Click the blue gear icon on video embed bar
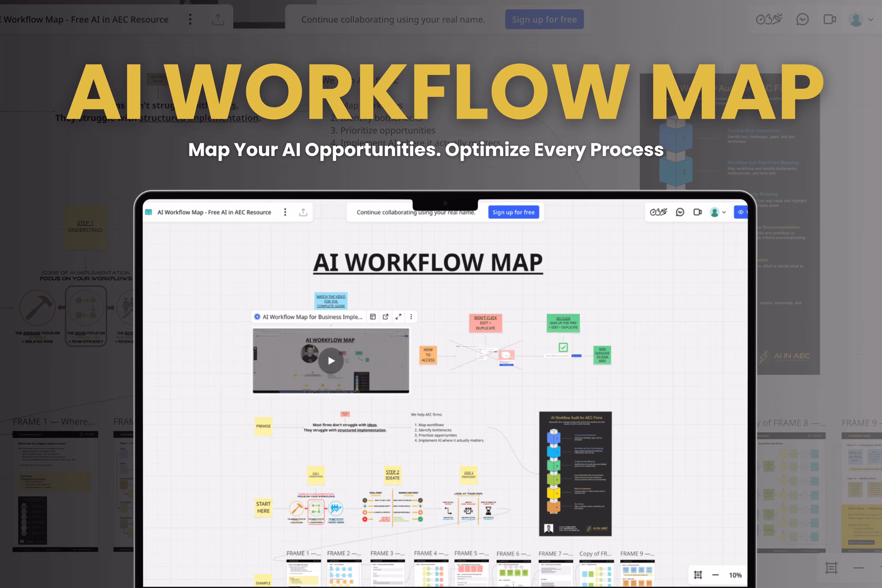 pyautogui.click(x=257, y=317)
